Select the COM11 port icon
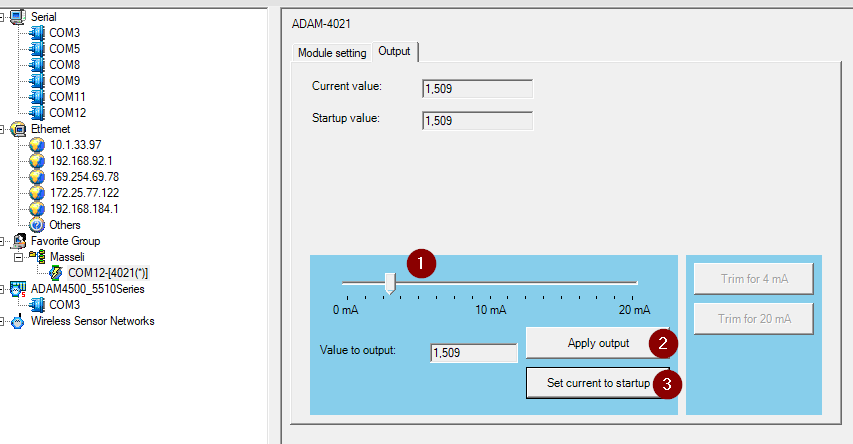Viewport: 853px width, 444px height. pos(37,97)
